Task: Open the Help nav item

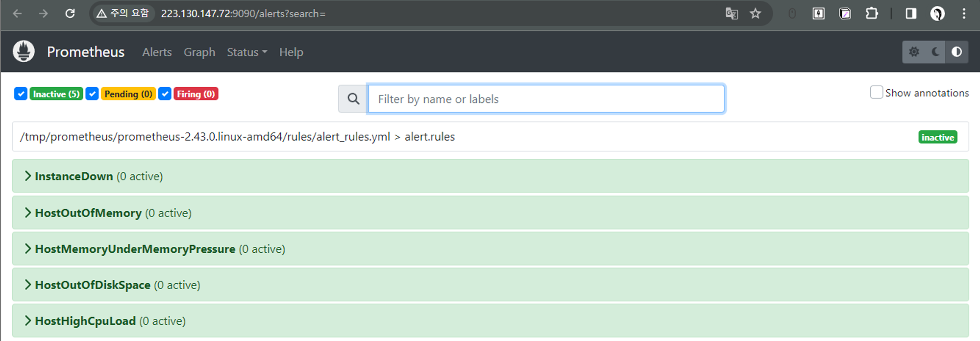Action: 291,52
